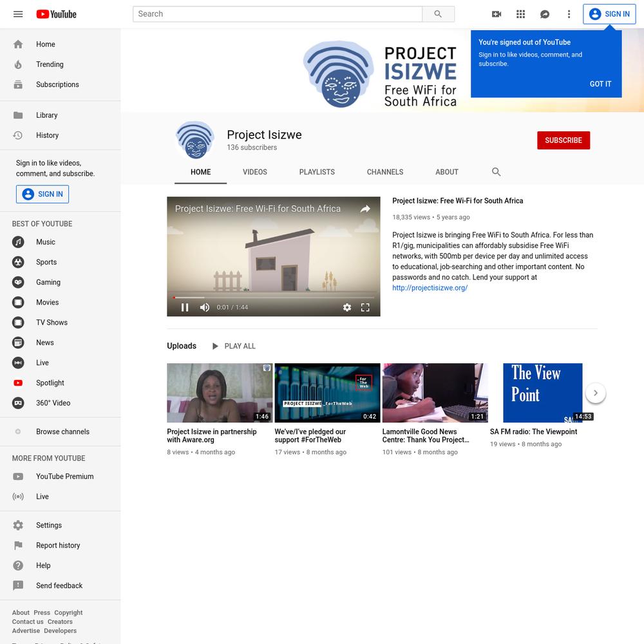The width and height of the screenshot is (644, 644).
Task: Mute the video volume
Action: coord(205,308)
